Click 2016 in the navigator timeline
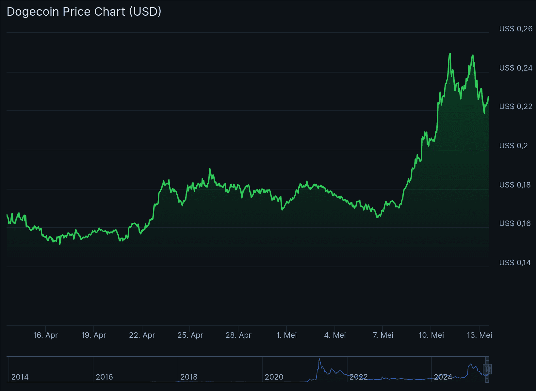The image size is (537, 392). coord(105,377)
